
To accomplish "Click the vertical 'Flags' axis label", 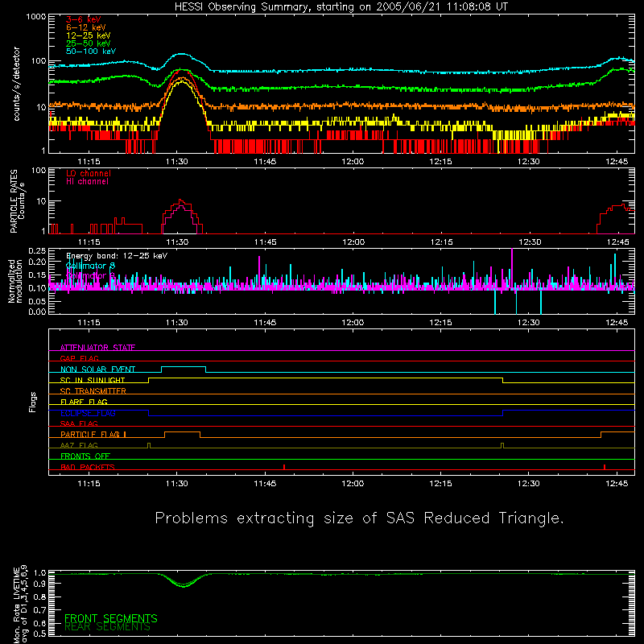I will (32, 402).
